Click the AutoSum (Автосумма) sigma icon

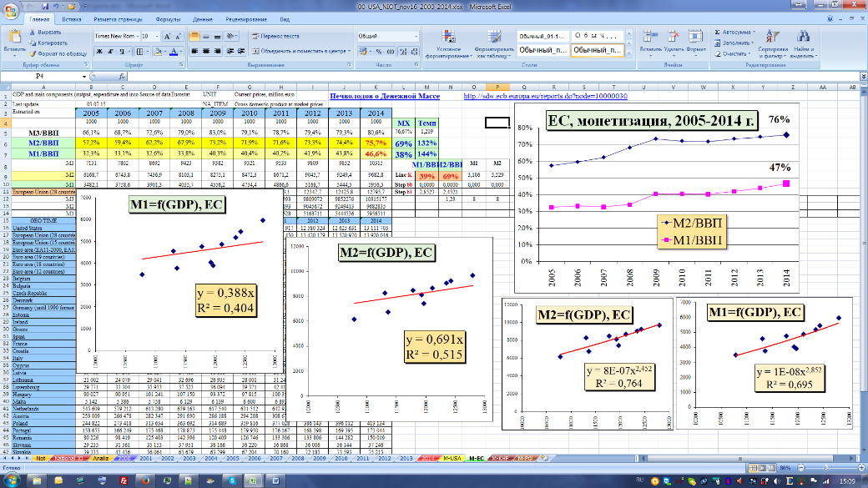click(x=718, y=32)
